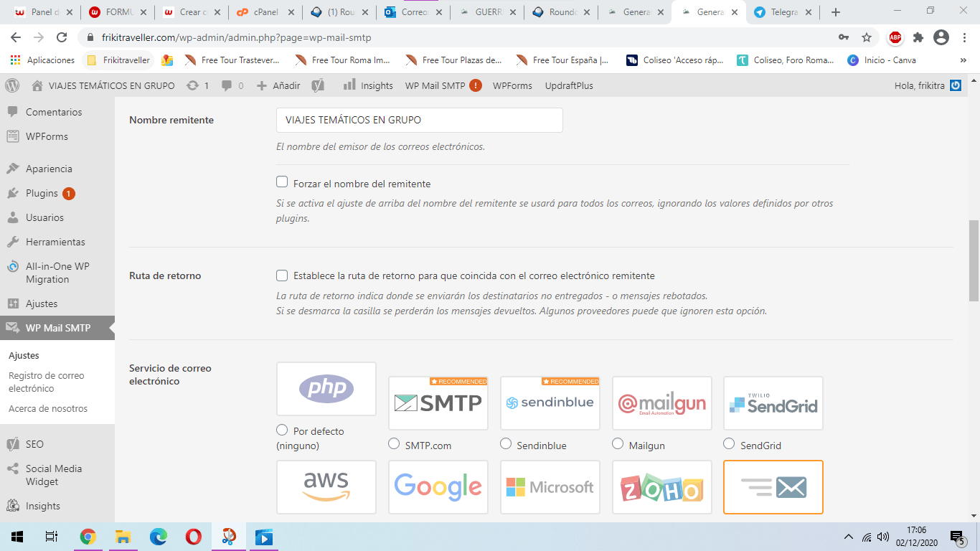Image resolution: width=980 pixels, height=551 pixels.
Task: Check the Ruta de retorno checkbox
Action: (282, 275)
